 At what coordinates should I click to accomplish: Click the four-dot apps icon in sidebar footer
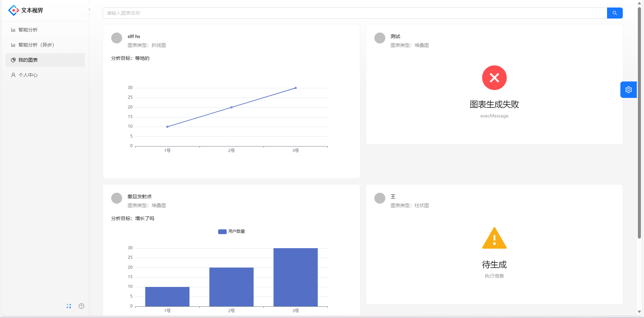69,306
